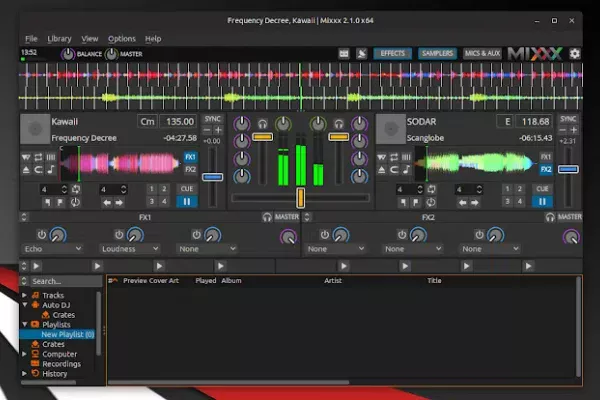The width and height of the screenshot is (600, 400).
Task: Open the View menu
Action: (90, 39)
